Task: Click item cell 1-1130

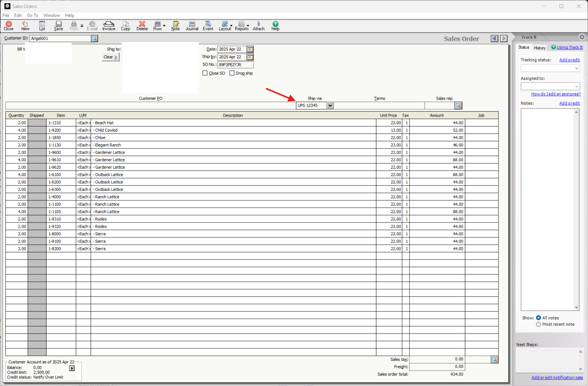Action: [x=61, y=145]
